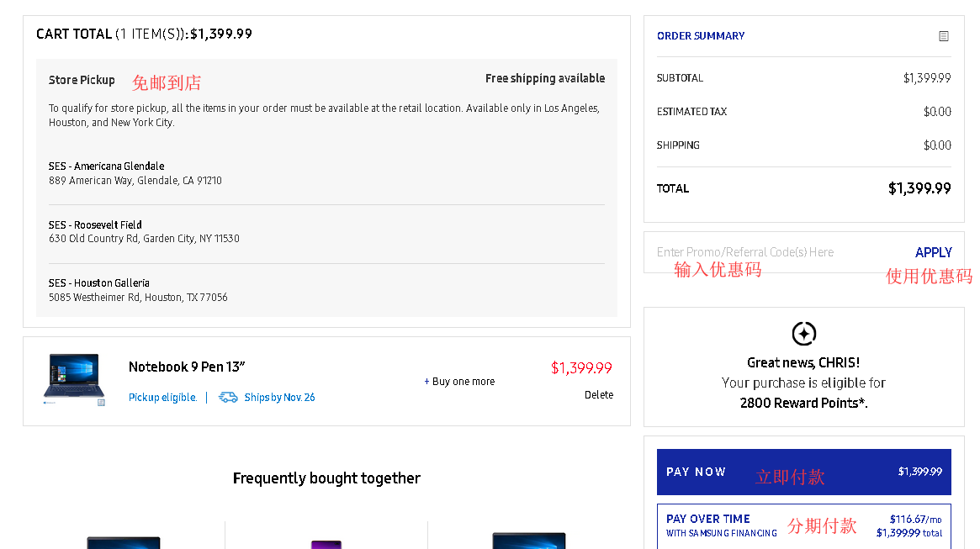
Task: Open the first frequently bought together product
Action: click(124, 541)
